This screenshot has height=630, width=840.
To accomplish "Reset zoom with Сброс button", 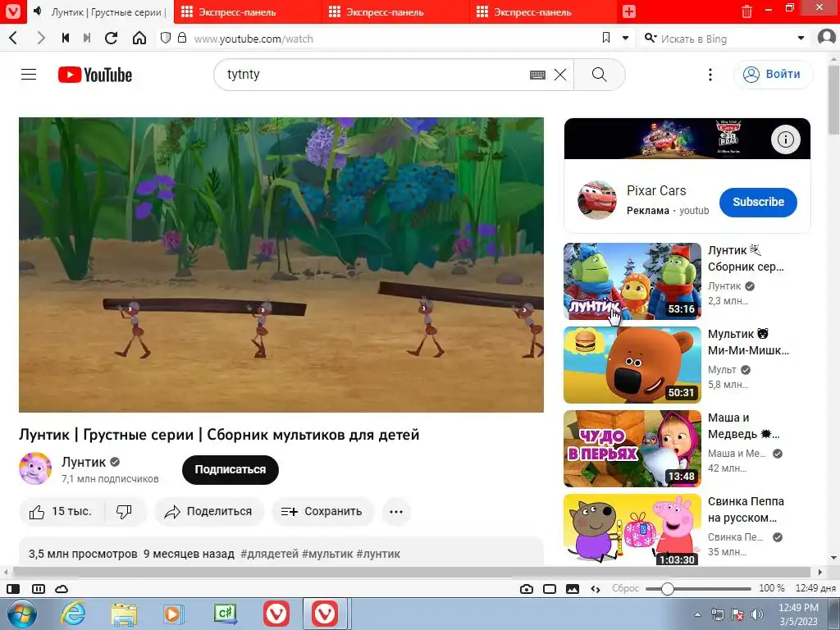I will click(x=625, y=588).
